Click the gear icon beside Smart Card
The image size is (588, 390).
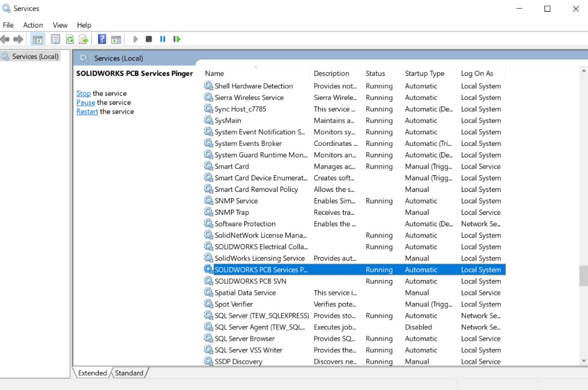[x=208, y=166]
